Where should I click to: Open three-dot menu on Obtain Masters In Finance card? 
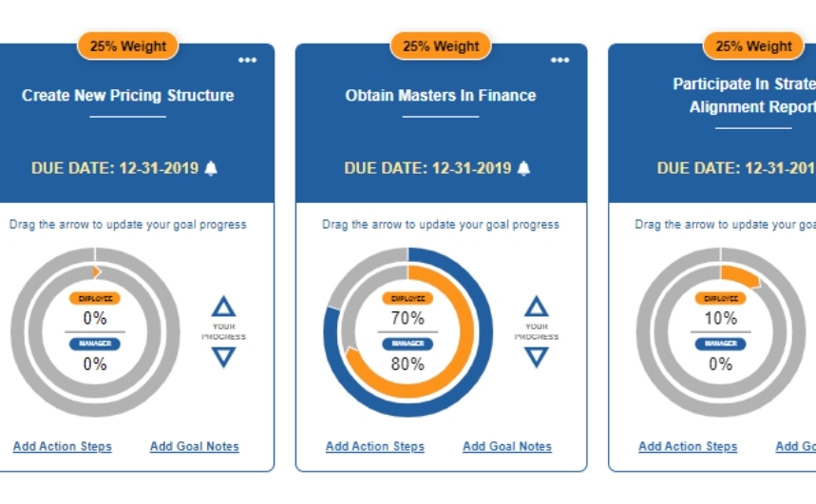(x=560, y=61)
